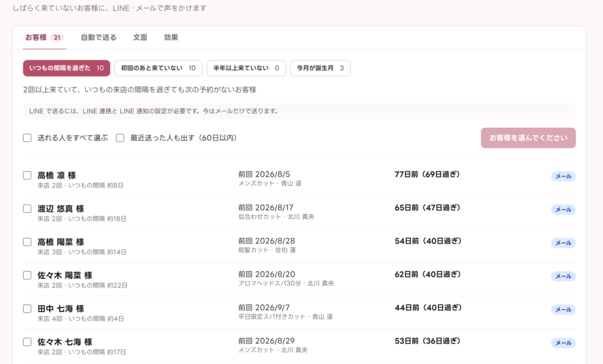Open the 文面 tab
The height and width of the screenshot is (364, 603).
pos(140,38)
